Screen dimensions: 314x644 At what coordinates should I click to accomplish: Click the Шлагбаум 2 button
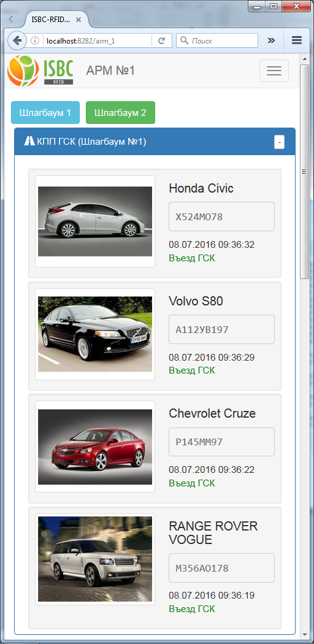(x=120, y=112)
